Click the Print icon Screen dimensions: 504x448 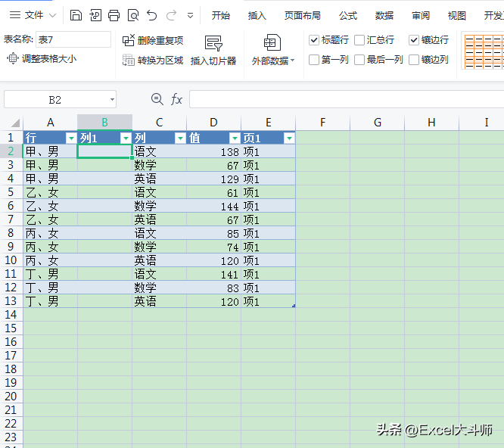click(114, 15)
